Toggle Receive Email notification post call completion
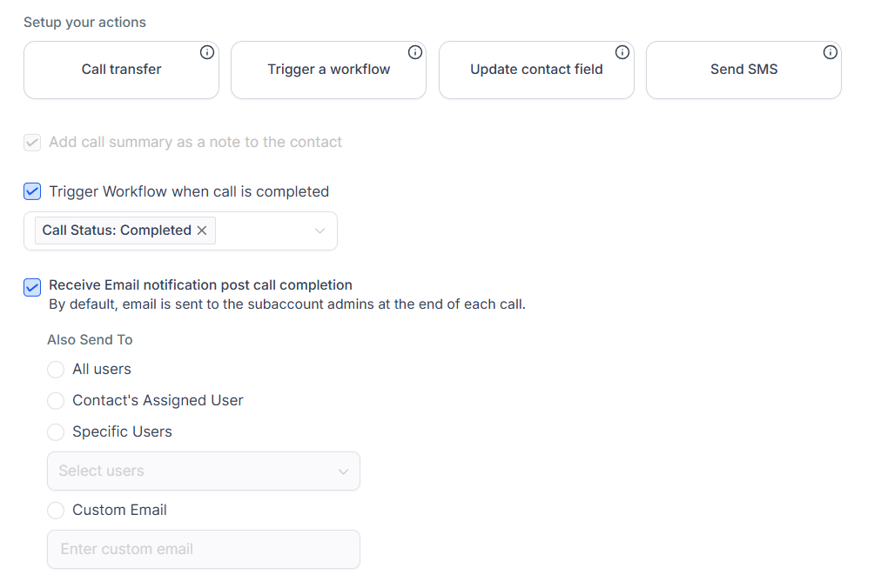 pos(32,287)
